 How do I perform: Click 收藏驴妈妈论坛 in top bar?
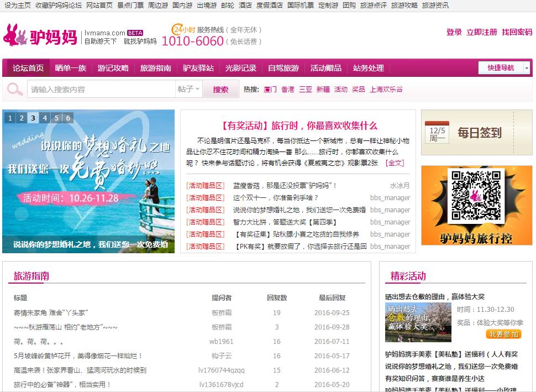coord(59,5)
